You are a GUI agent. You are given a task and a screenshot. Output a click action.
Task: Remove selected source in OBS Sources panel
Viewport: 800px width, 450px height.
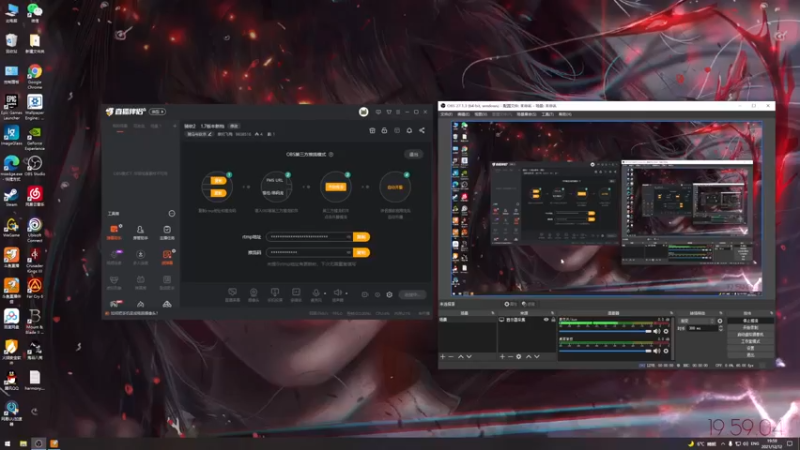tap(510, 357)
